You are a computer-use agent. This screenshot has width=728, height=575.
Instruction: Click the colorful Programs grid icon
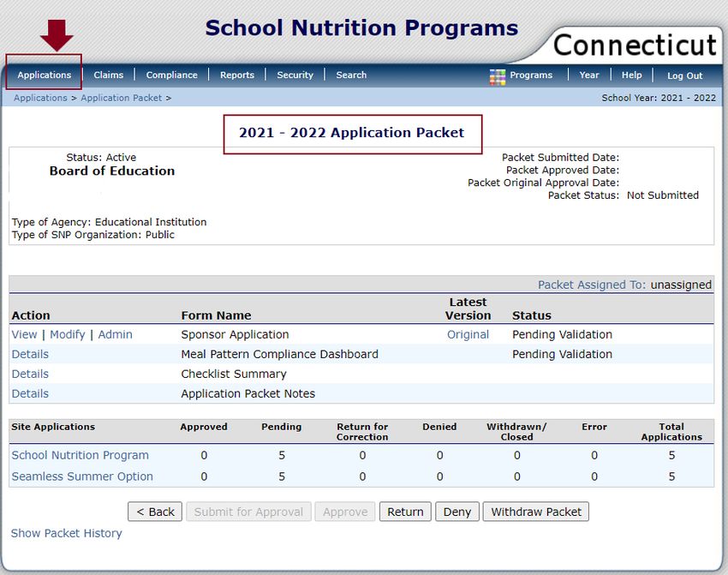coord(497,76)
